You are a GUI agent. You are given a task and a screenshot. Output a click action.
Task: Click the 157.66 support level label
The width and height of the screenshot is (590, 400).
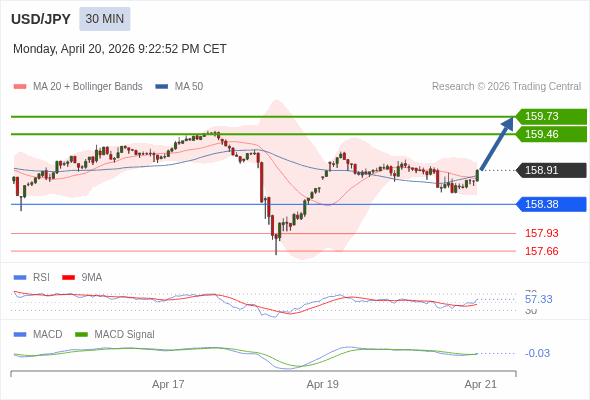click(x=541, y=251)
